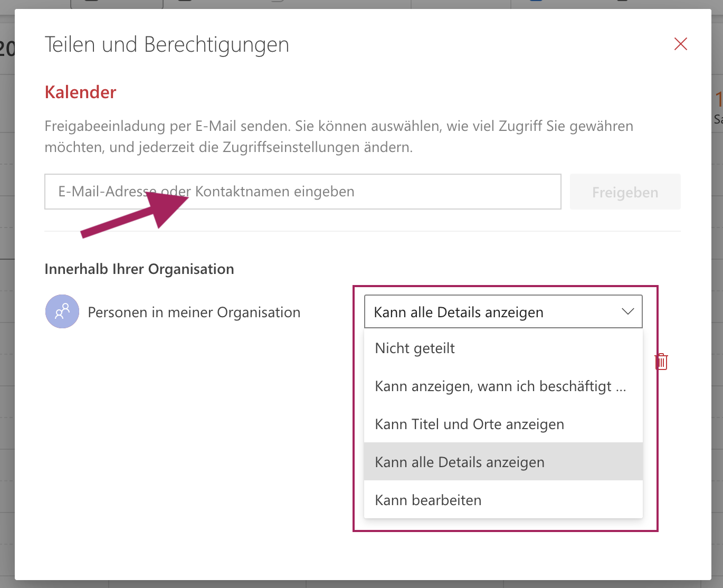The height and width of the screenshot is (588, 723).
Task: Click the organisation people avatar icon
Action: click(x=62, y=311)
